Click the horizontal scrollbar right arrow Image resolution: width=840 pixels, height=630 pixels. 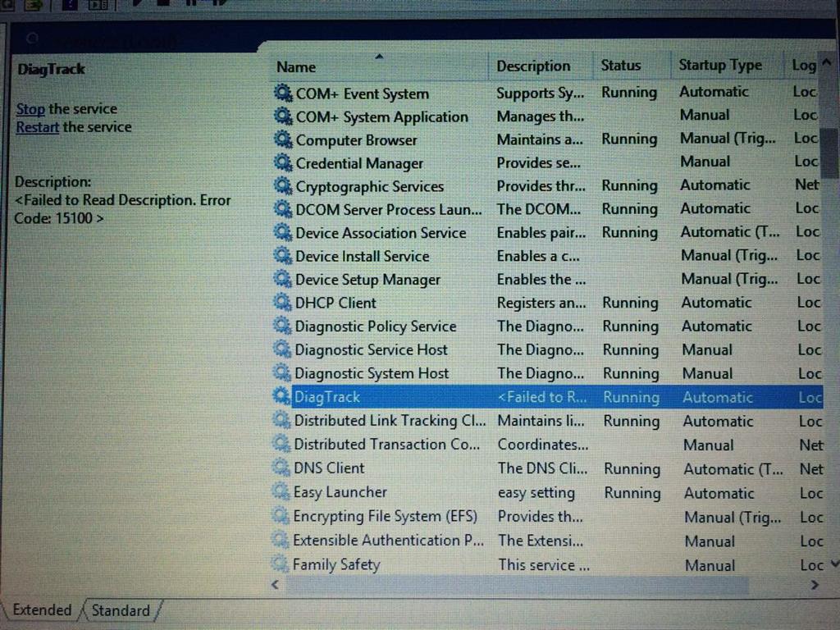click(815, 585)
